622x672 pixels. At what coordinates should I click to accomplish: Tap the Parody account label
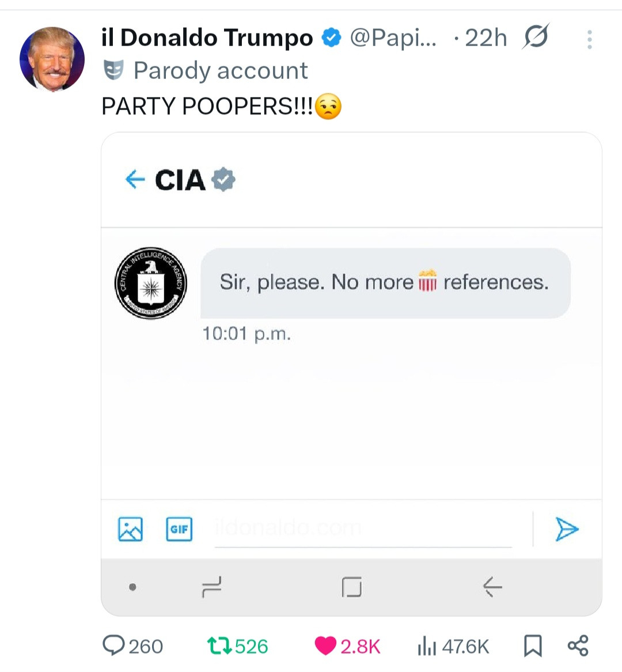(220, 70)
